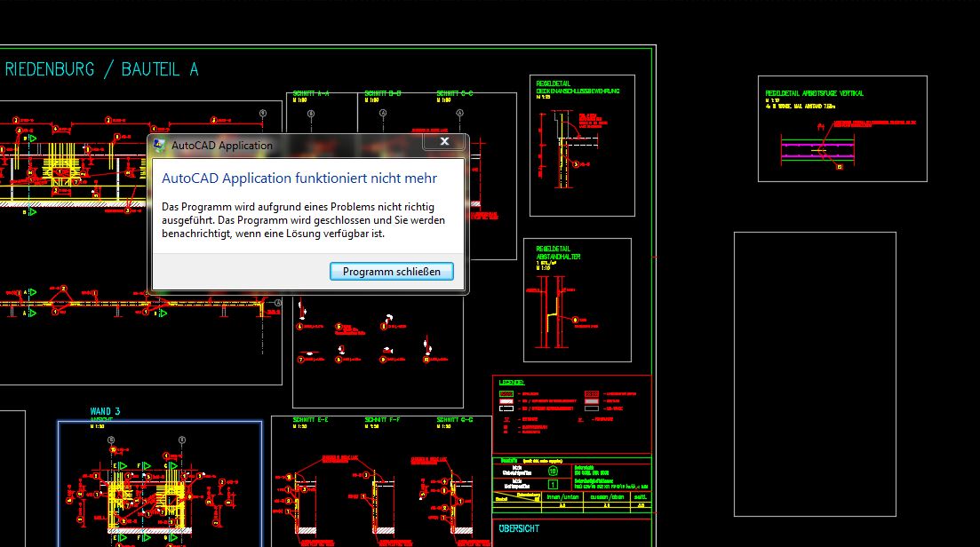Click the RIEDENBURG / BAUTEIL A title text
Screen dimensions: 980x547
(x=101, y=69)
